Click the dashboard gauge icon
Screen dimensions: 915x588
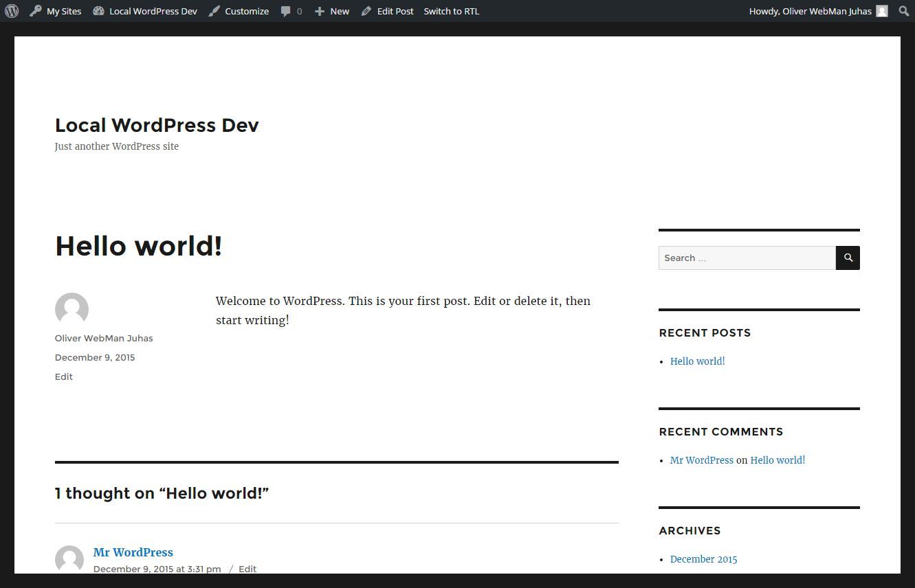[x=98, y=11]
